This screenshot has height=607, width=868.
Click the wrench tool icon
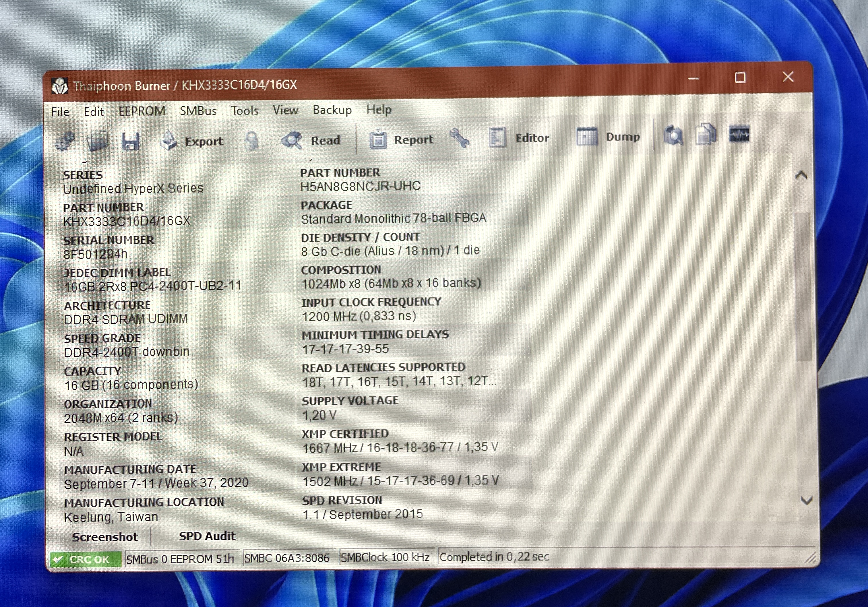point(460,138)
